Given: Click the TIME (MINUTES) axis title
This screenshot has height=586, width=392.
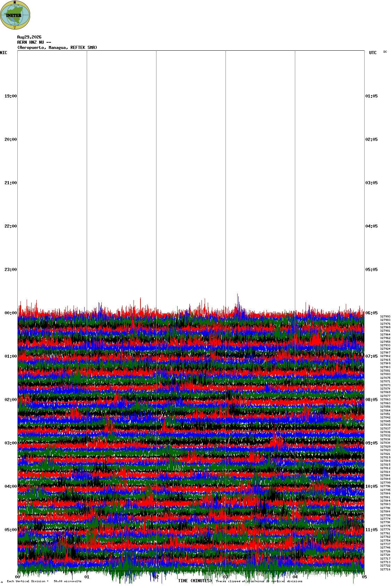Looking at the screenshot, I should (x=195, y=581).
